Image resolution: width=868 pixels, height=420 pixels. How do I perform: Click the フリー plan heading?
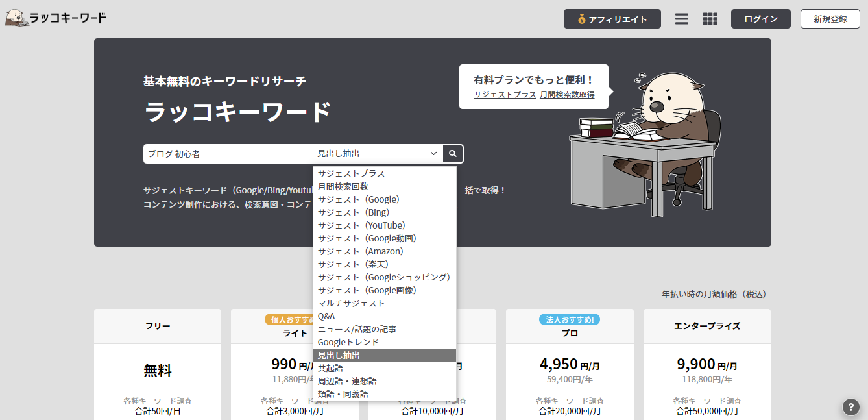click(x=158, y=326)
